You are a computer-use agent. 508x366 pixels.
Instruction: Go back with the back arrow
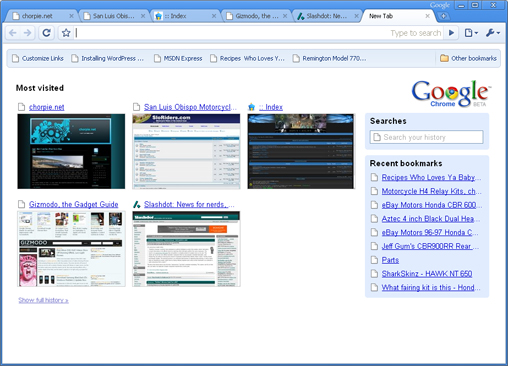(13, 33)
